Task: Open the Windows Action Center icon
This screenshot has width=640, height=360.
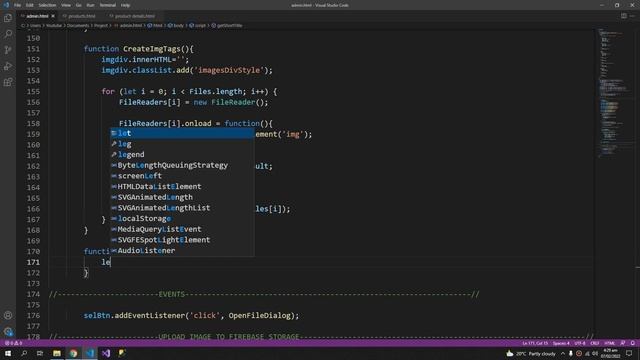Action: (629, 353)
